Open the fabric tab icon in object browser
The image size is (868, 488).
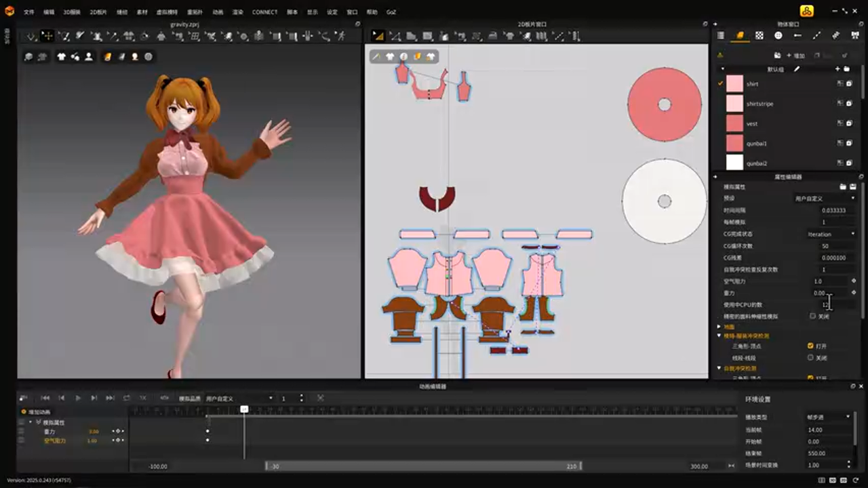pyautogui.click(x=740, y=35)
